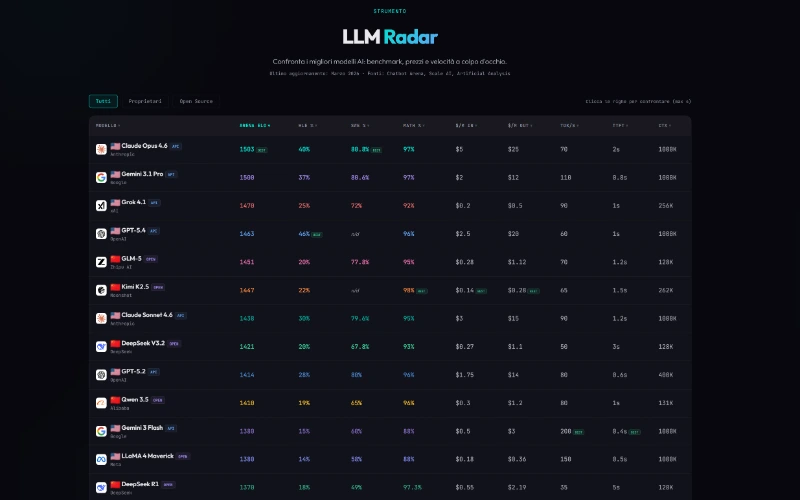This screenshot has width=800, height=500.
Task: Select the Gemini 3.1 Pro model name
Action: pos(142,174)
